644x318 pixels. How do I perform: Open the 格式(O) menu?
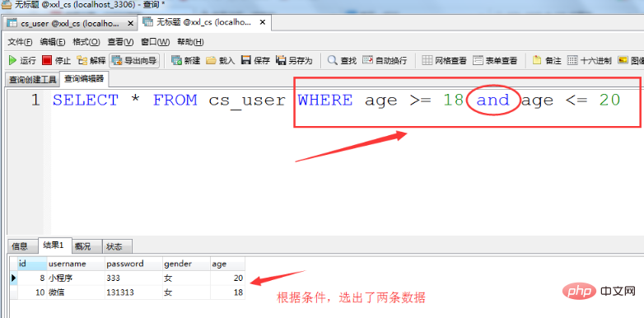tap(86, 42)
